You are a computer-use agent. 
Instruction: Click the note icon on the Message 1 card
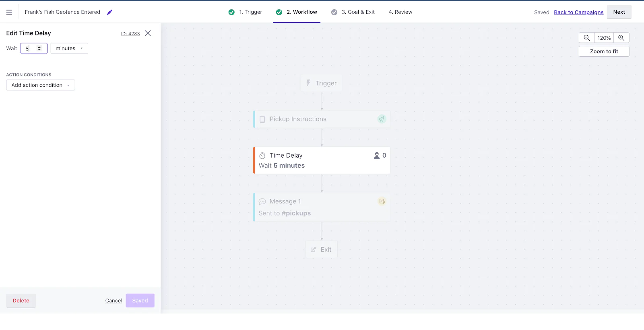[381, 201]
